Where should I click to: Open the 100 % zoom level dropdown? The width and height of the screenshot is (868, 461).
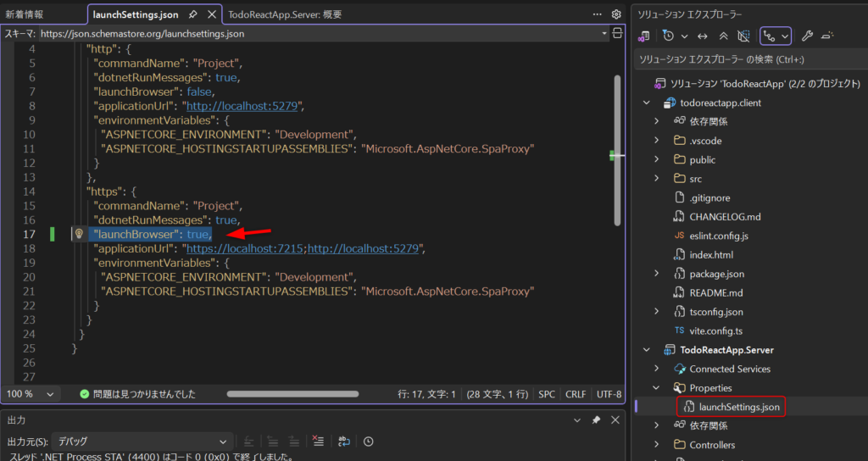pos(31,394)
